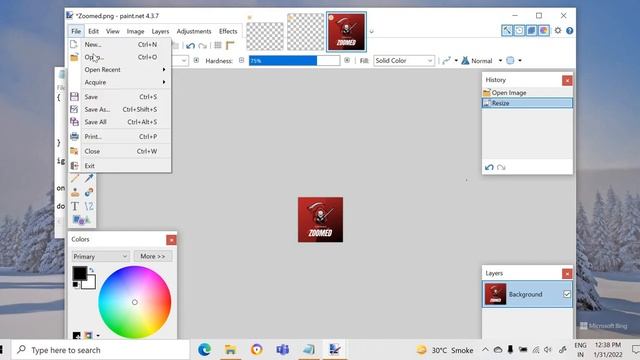640x360 pixels.
Task: Open the Effects menu
Action: point(228,31)
